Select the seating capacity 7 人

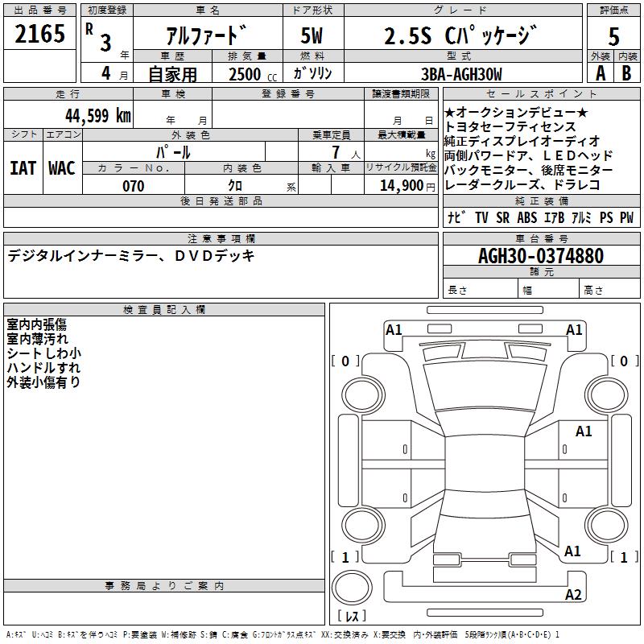click(346, 153)
